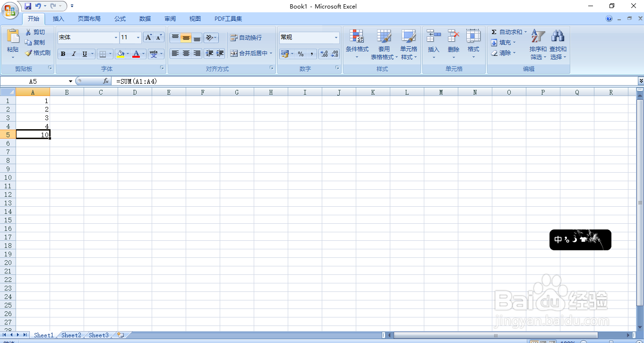This screenshot has height=343, width=644.
Task: Switch to 页面布局 ribbon tab
Action: [x=89, y=19]
